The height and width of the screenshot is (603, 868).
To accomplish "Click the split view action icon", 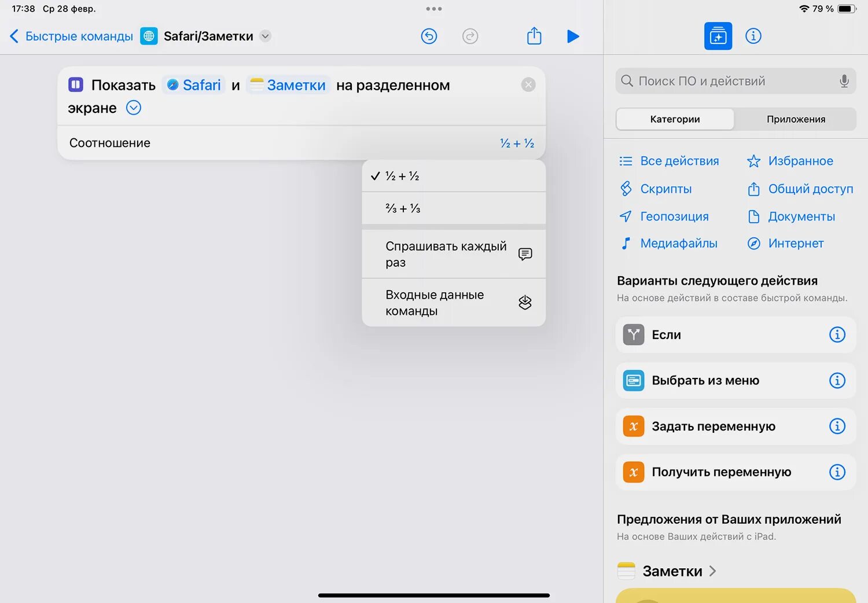I will pyautogui.click(x=76, y=85).
